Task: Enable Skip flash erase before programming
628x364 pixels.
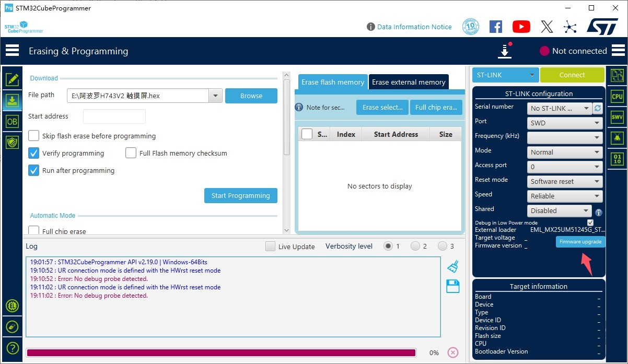Action: [34, 136]
